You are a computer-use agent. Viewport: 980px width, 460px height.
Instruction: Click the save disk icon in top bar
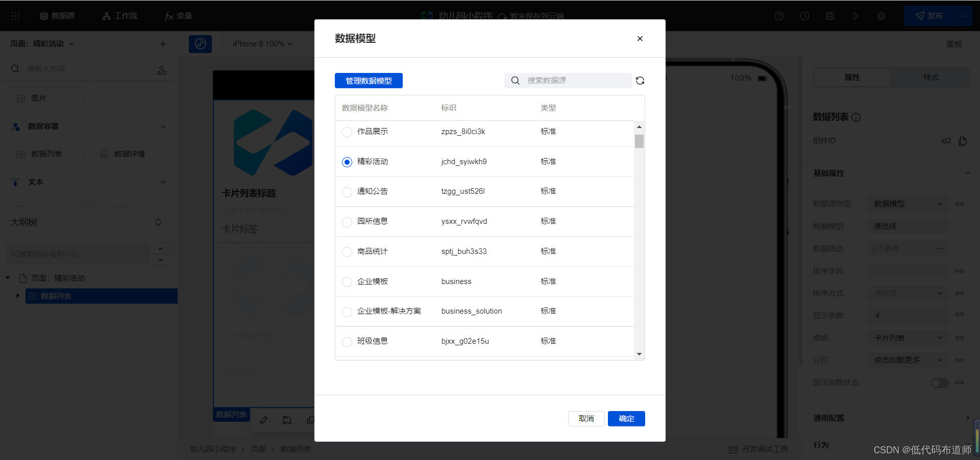830,16
